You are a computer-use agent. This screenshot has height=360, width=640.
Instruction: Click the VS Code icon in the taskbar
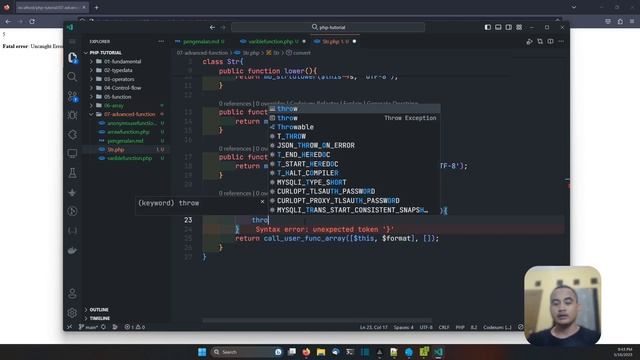tap(438, 352)
